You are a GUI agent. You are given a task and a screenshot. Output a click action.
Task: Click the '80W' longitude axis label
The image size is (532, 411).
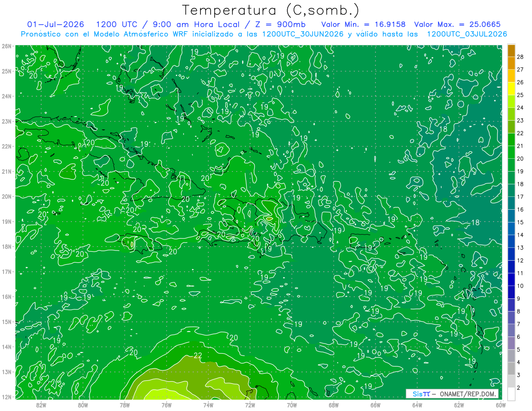pyautogui.click(x=83, y=405)
